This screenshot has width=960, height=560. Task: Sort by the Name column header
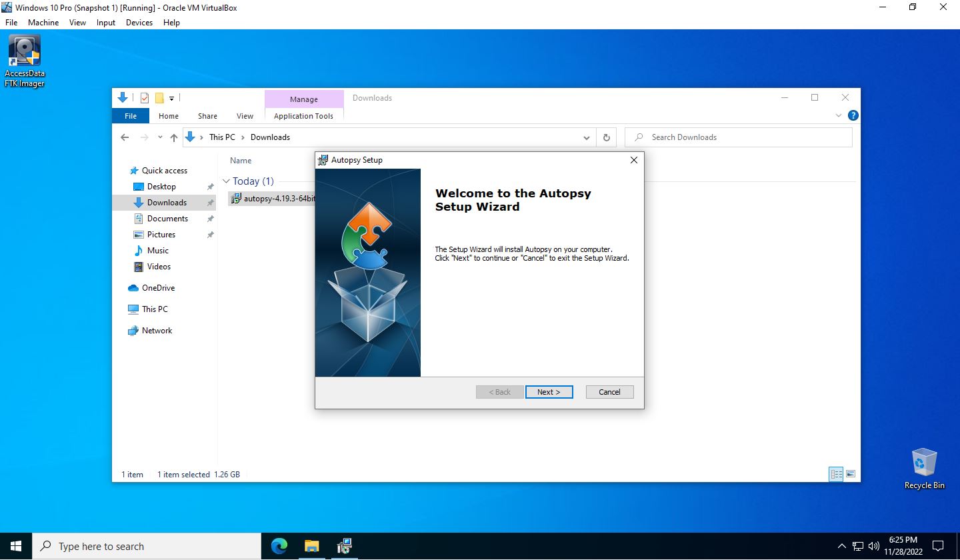[x=241, y=161]
